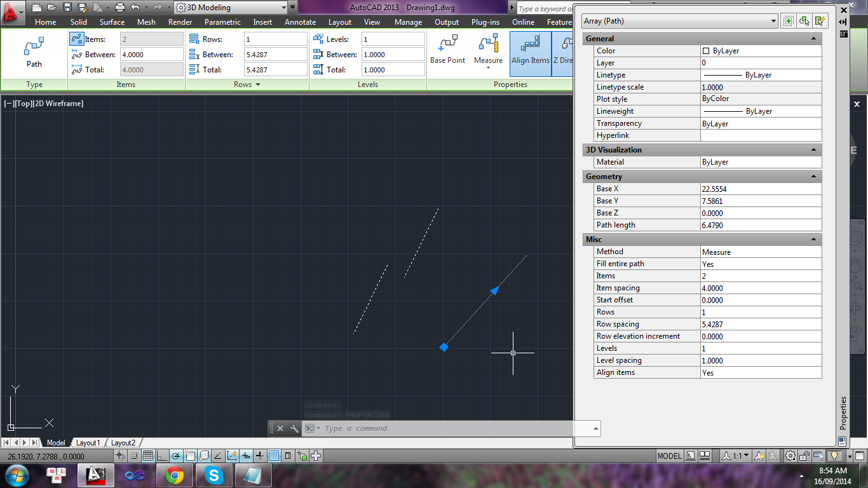Viewport: 868px width, 488px height.
Task: Click the Measure method icon
Action: tap(488, 44)
